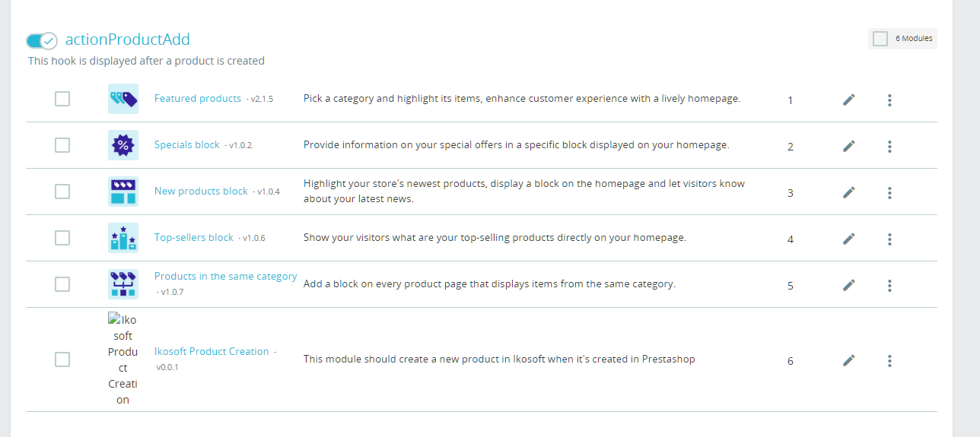Open the more-actions menu for New products block
The image size is (980, 437).
coord(889,192)
